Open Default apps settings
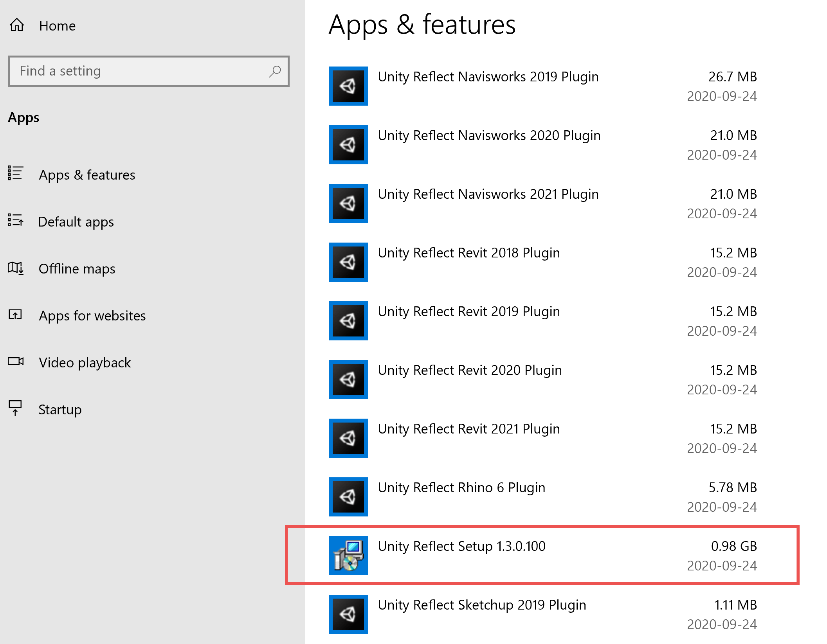This screenshot has height=644, width=827. (x=76, y=222)
